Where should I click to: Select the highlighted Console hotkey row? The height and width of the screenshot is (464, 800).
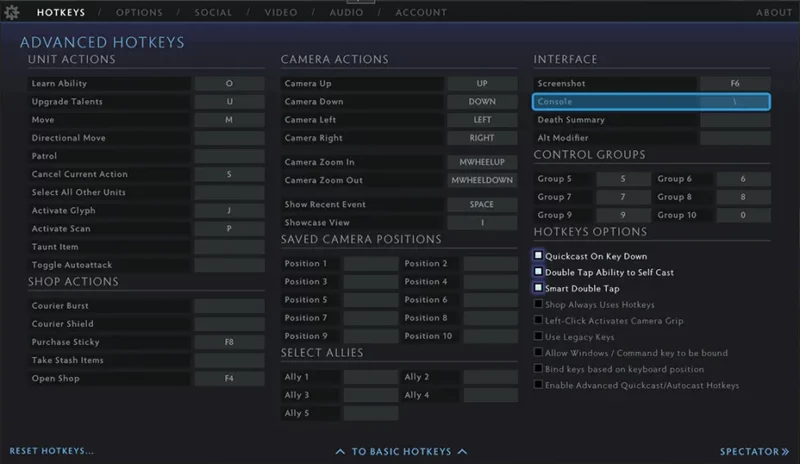click(x=651, y=102)
